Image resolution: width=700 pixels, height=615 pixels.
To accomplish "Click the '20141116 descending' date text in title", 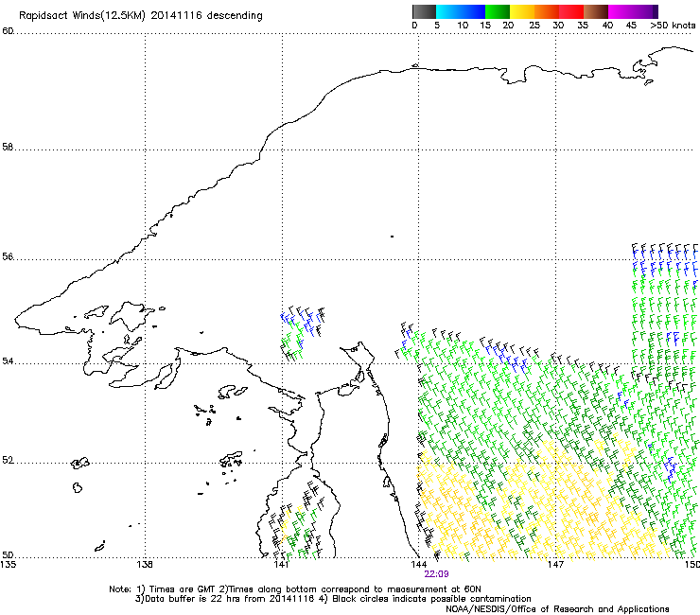I will click(x=207, y=16).
